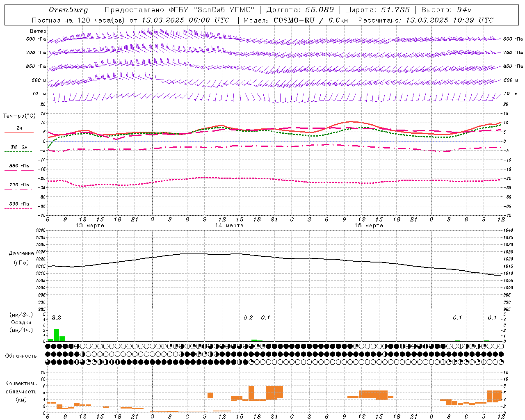The width and height of the screenshot is (525, 420).
Task: Click the tallest green precipitation bar
Action: click(56, 335)
